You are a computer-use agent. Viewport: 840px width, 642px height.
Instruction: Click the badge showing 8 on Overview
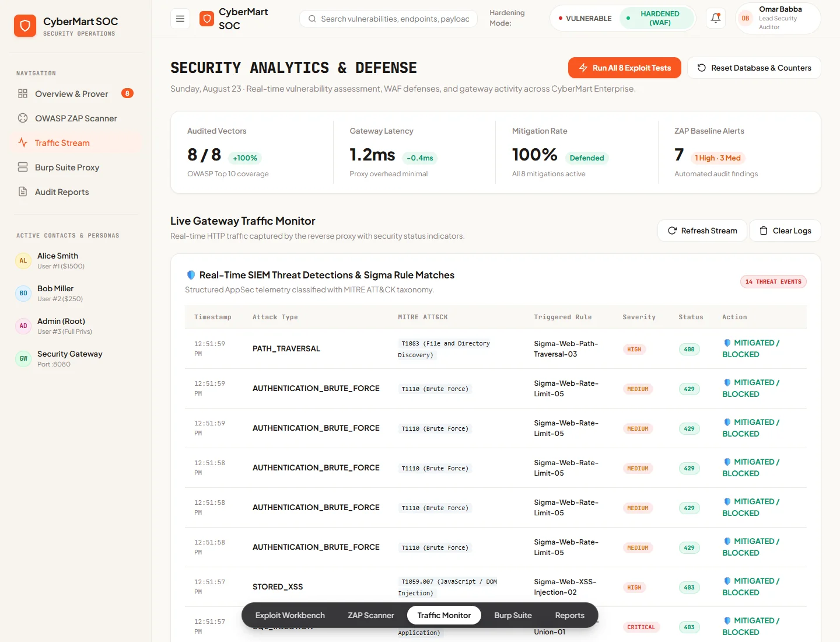click(127, 93)
